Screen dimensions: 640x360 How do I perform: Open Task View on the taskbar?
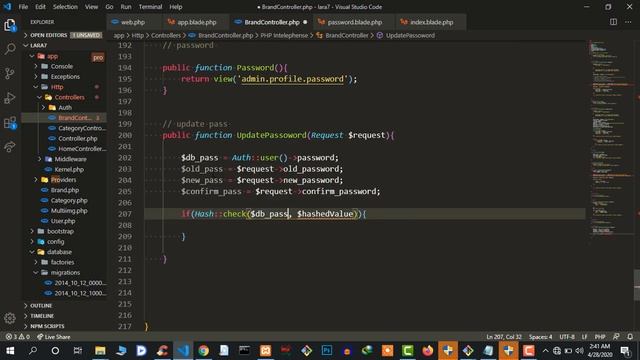point(78,351)
